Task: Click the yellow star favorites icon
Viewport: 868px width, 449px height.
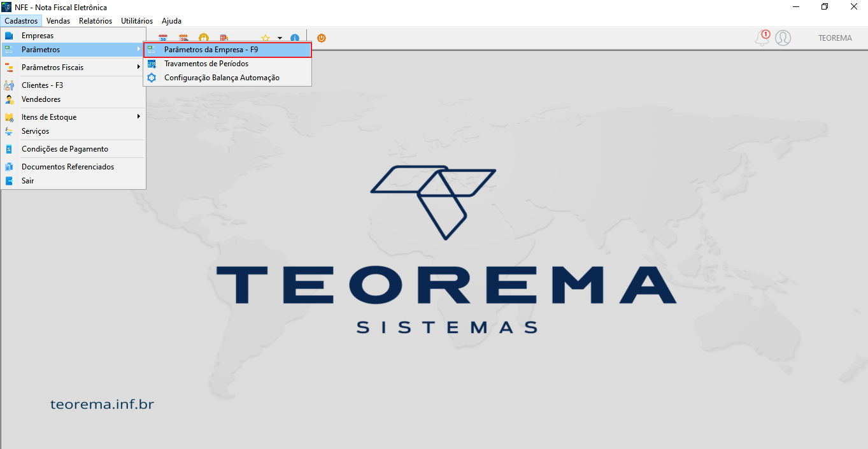Action: click(266, 38)
